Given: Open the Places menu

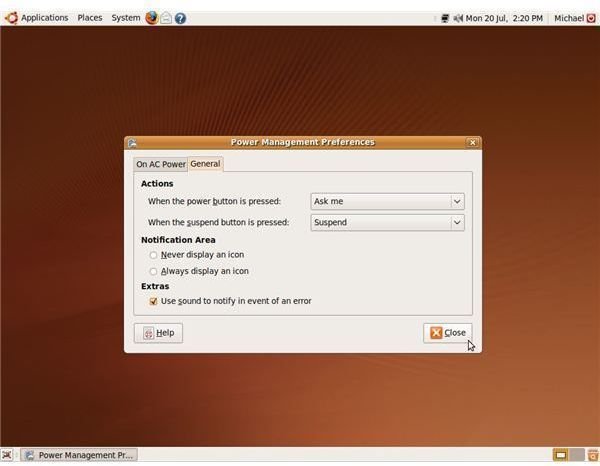Looking at the screenshot, I should (90, 18).
